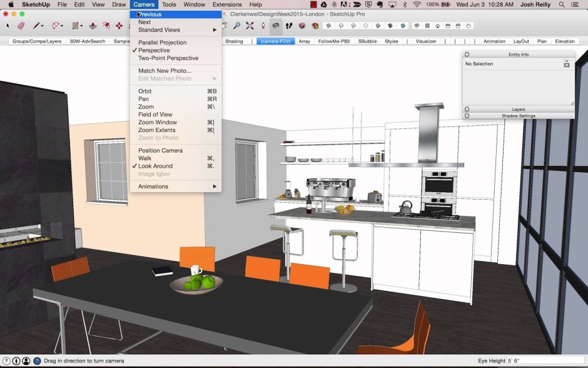Select the Walk footprints tool icon
This screenshot has width=588, height=368.
point(289,26)
